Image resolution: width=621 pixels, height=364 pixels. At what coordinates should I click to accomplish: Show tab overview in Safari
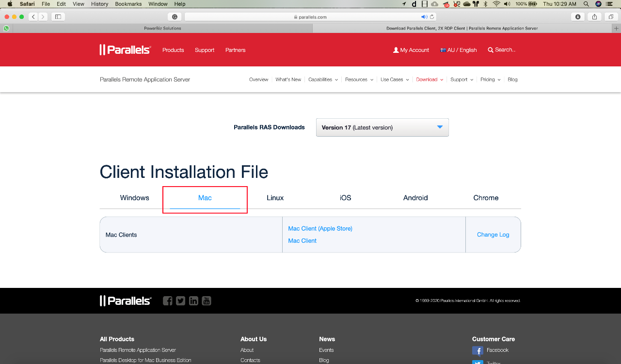click(611, 16)
